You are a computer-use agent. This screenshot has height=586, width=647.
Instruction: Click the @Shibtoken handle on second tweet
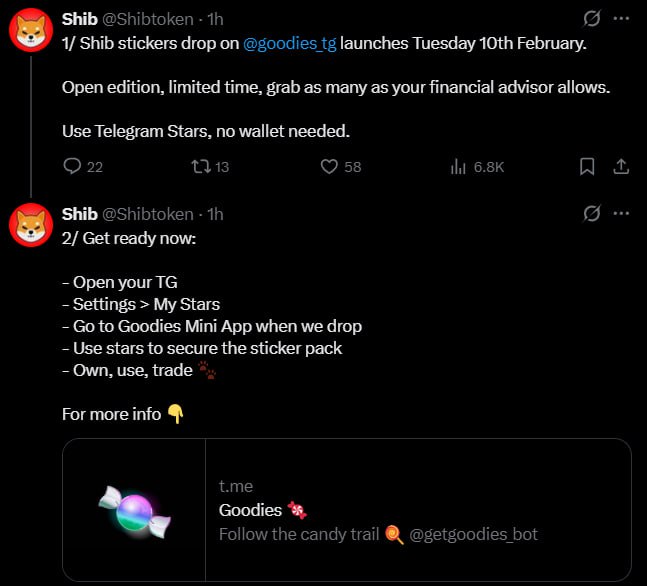pos(148,214)
